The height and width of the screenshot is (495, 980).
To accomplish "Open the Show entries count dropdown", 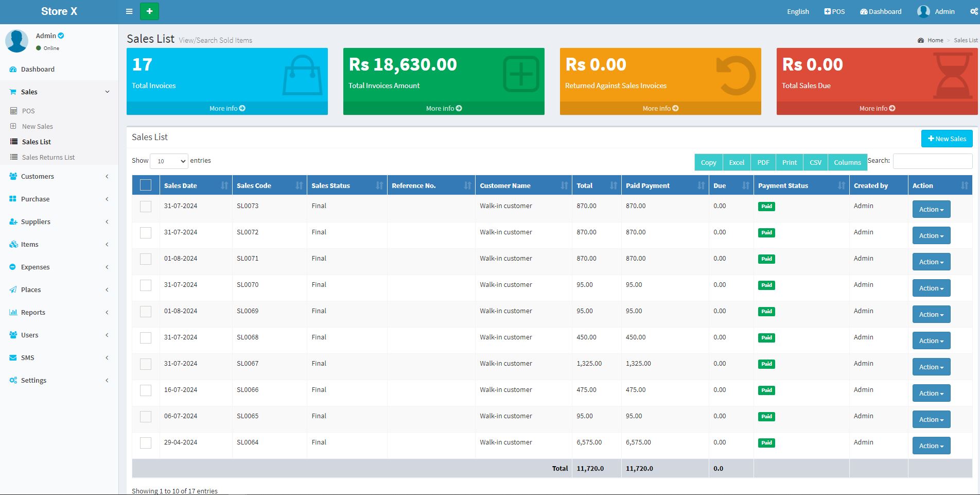I will (x=169, y=161).
